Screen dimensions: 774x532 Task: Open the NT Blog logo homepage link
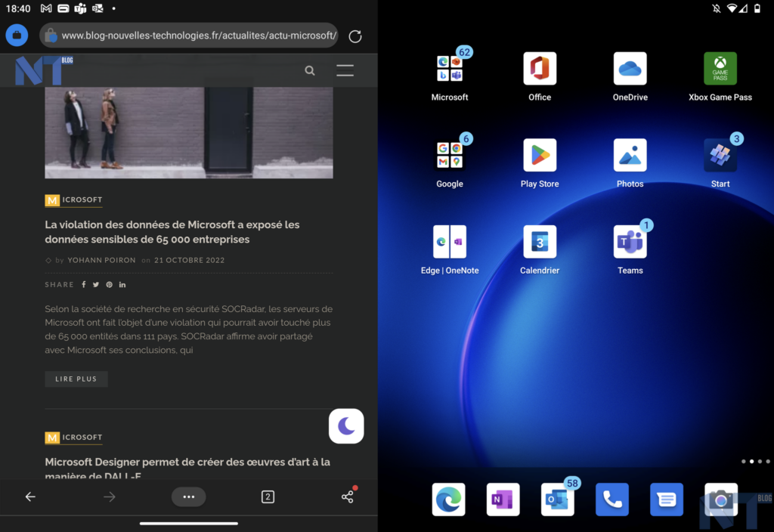[43, 70]
